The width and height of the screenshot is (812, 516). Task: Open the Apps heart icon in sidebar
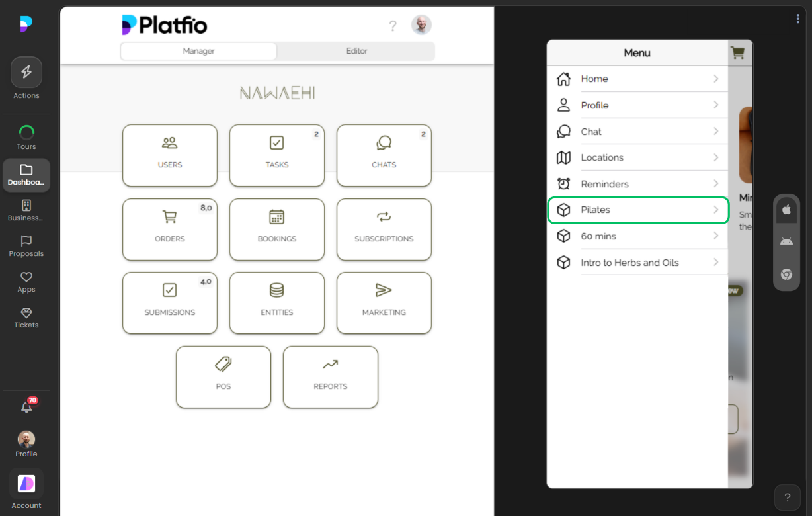click(x=26, y=278)
